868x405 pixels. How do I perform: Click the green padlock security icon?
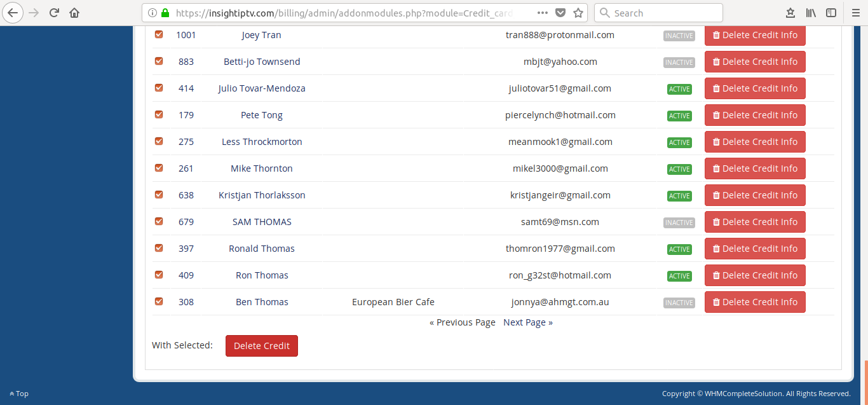pos(165,13)
